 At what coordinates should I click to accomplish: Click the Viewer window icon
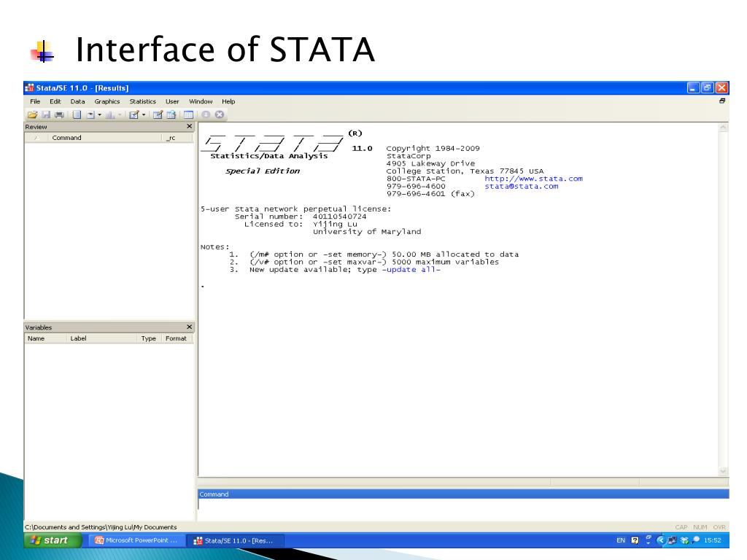[x=90, y=114]
